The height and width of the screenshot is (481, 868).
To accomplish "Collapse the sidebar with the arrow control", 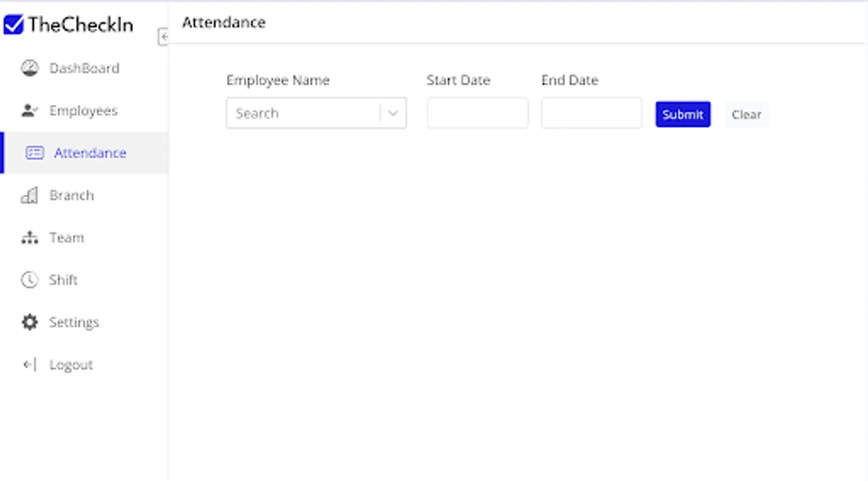I will pyautogui.click(x=164, y=37).
